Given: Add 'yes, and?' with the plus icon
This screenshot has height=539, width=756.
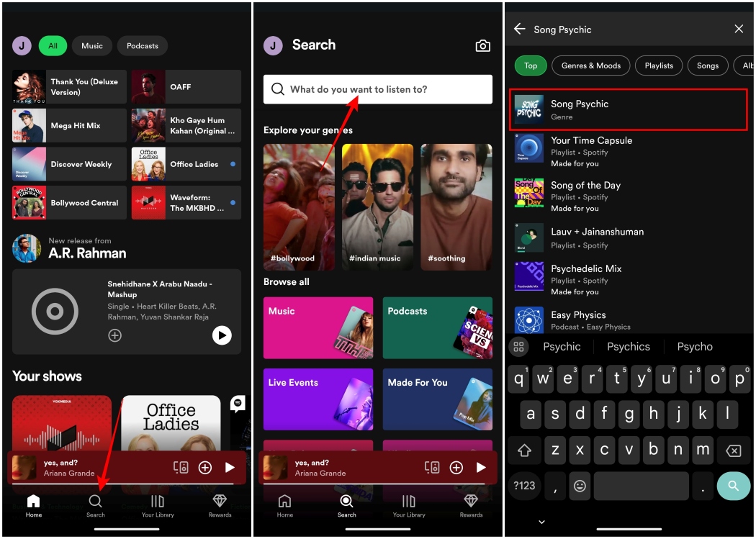Looking at the screenshot, I should coord(205,467).
